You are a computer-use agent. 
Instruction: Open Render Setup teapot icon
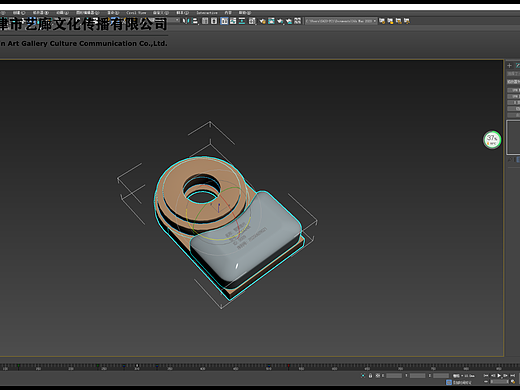click(262, 21)
